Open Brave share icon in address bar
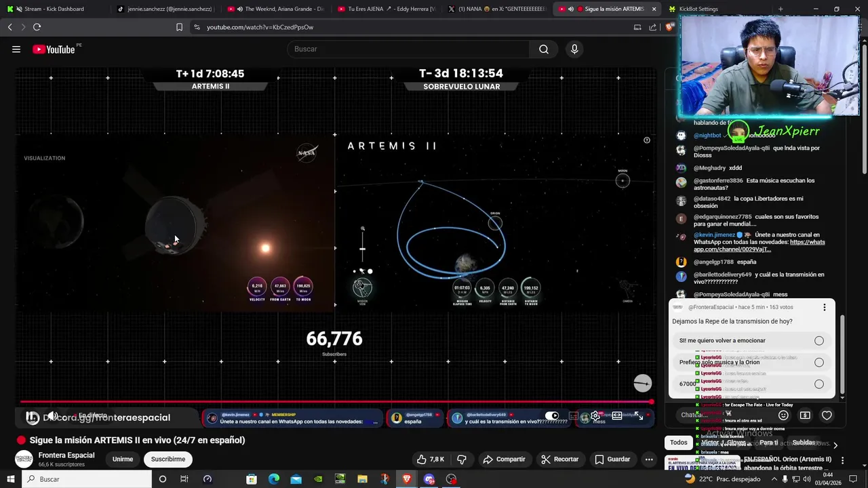 [652, 27]
